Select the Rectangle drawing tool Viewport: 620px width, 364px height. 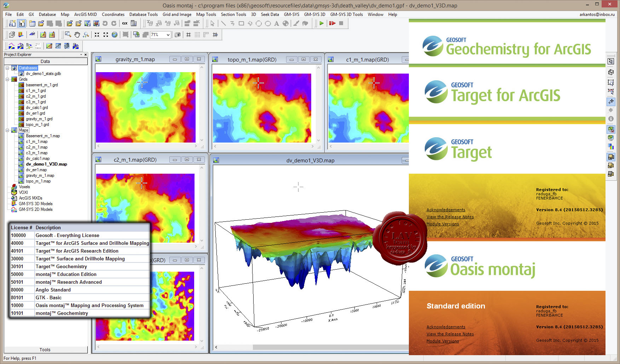(x=241, y=23)
